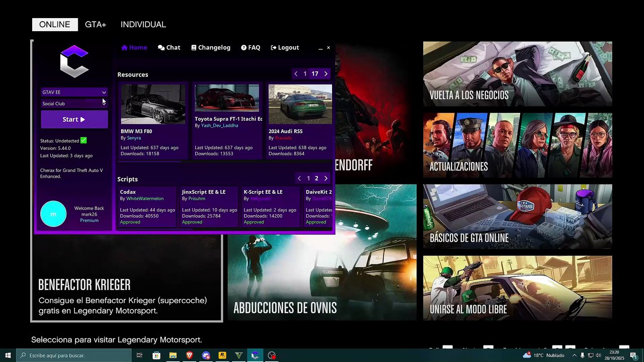Log out using the Logout item

285,47
